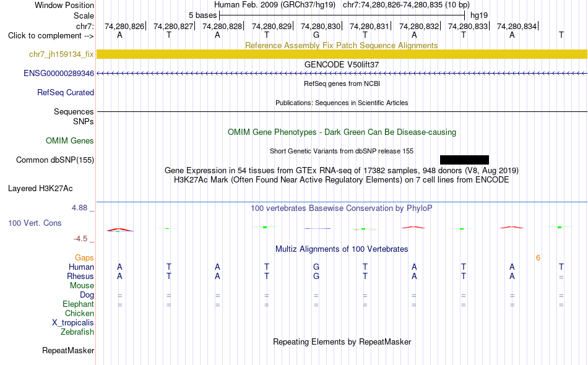The height and width of the screenshot is (365, 588).
Task: Click the Rhesus species row label
Action: [80, 276]
